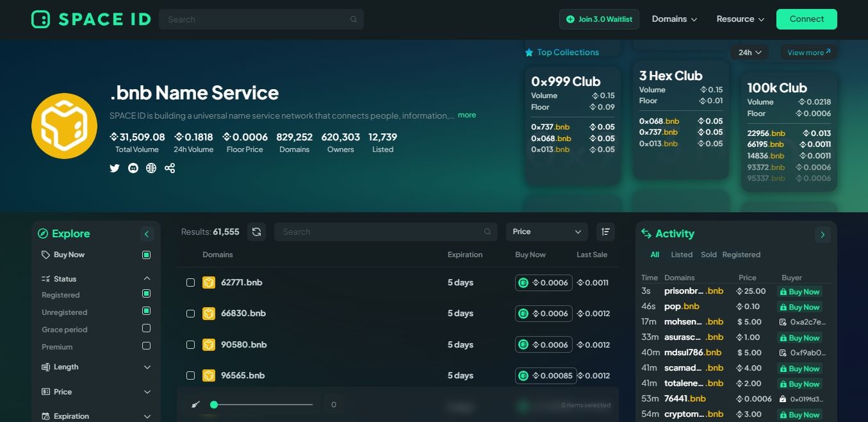Click the results Search input field

click(x=386, y=232)
